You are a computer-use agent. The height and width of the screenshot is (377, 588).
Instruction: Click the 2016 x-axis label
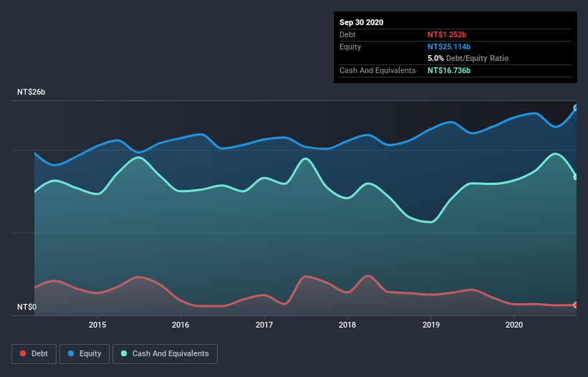(x=180, y=325)
